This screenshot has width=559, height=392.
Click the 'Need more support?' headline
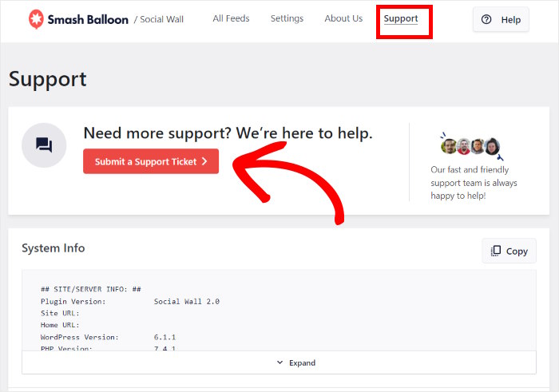[228, 133]
